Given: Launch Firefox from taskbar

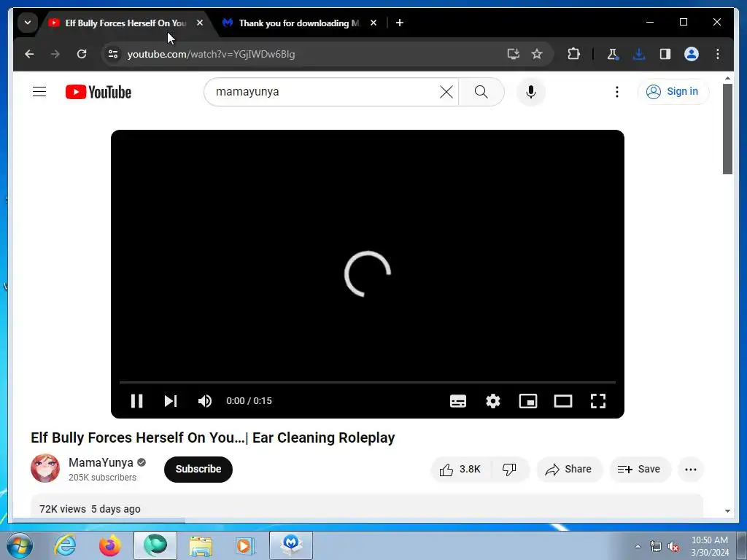Looking at the screenshot, I should coord(110,545).
